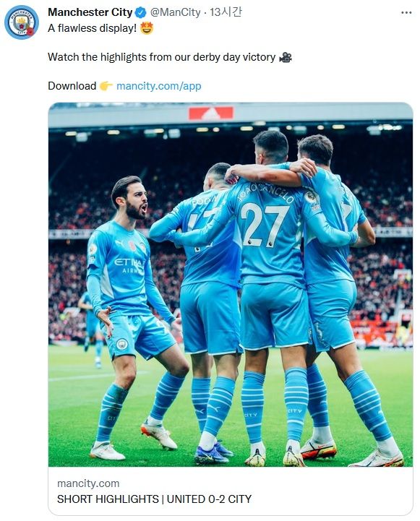Click the tweet text 'A flawless display!'
Screen dimensions: 420x521
[x=92, y=28]
